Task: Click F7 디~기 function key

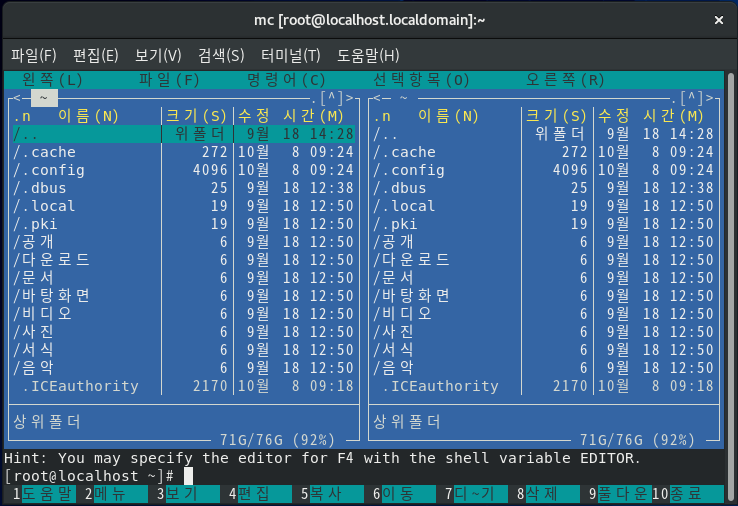Action: (x=476, y=494)
